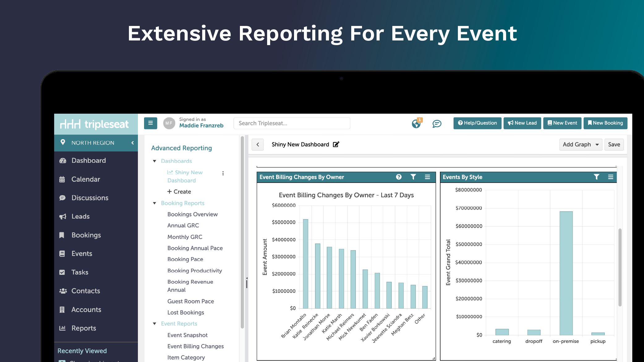
Task: Click help icon on Event Billing Changes graph
Action: click(x=399, y=177)
